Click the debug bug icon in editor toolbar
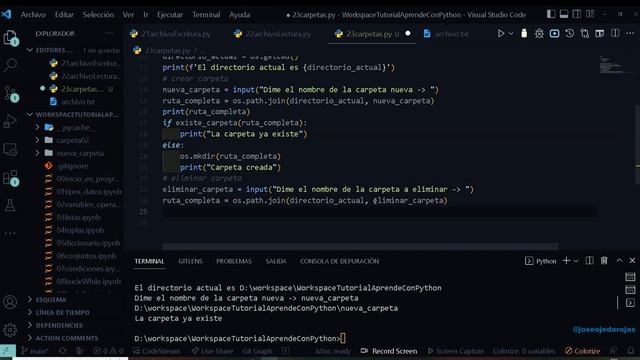 pos(539,33)
